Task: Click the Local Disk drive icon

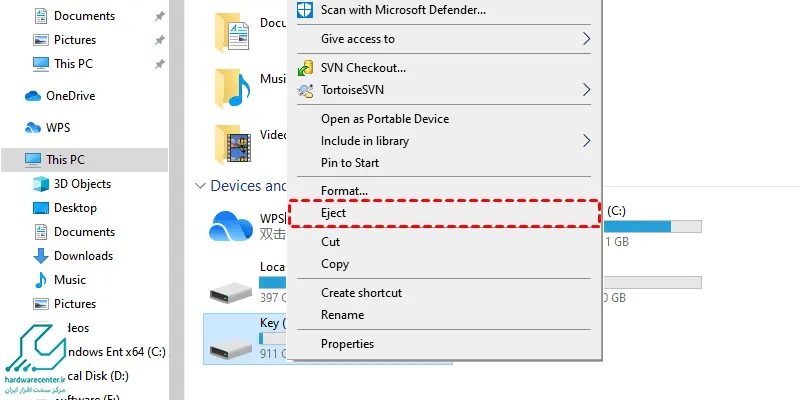Action: coord(231,292)
